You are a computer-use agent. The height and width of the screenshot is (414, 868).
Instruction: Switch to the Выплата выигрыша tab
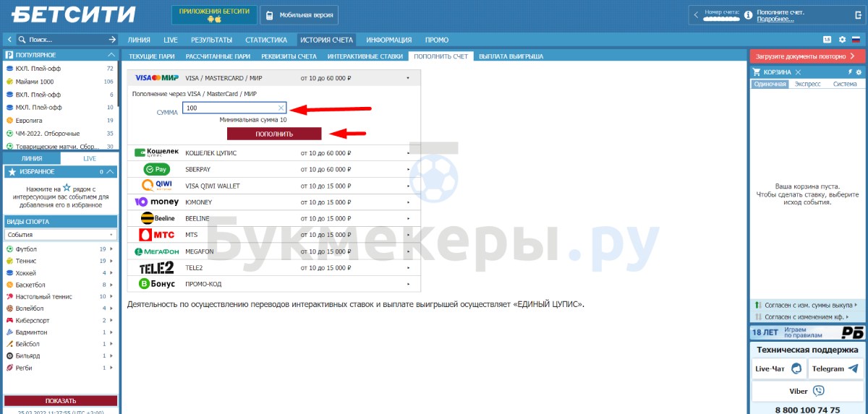coord(511,56)
